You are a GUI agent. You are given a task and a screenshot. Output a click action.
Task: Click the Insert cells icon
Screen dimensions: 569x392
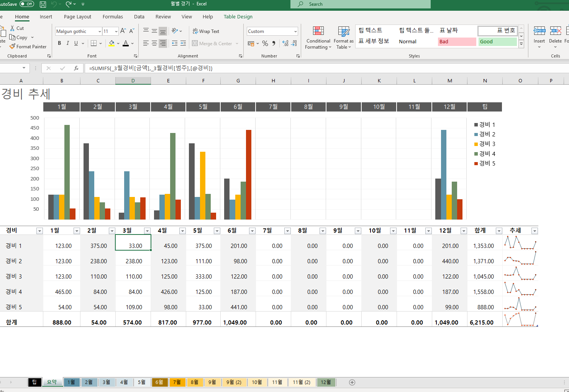tap(539, 31)
